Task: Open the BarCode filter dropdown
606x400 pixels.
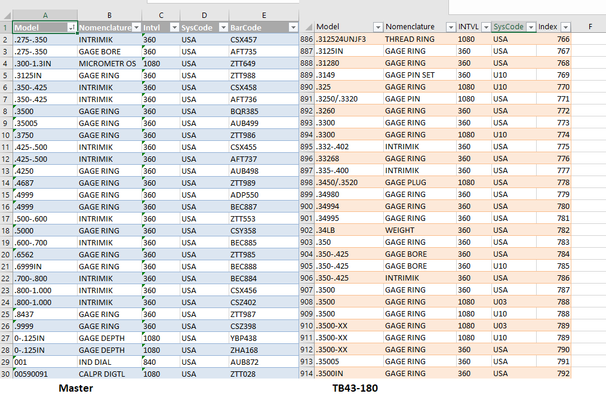Action: [293, 27]
